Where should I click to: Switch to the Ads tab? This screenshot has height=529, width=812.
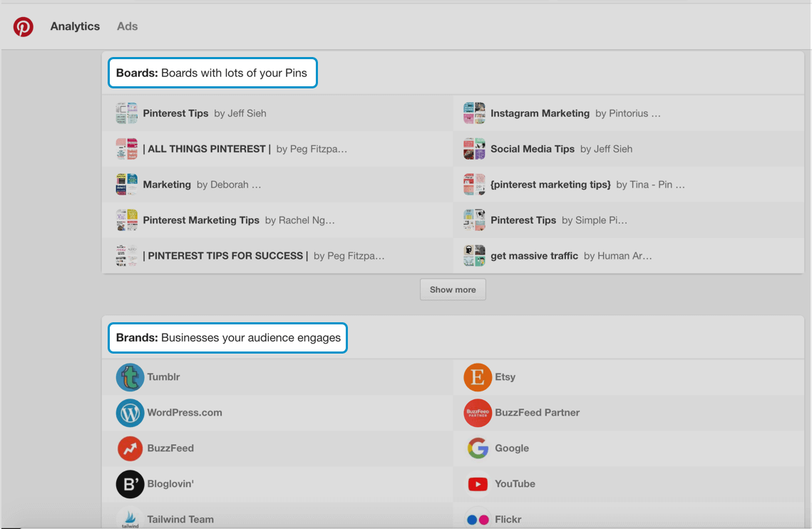(x=127, y=26)
